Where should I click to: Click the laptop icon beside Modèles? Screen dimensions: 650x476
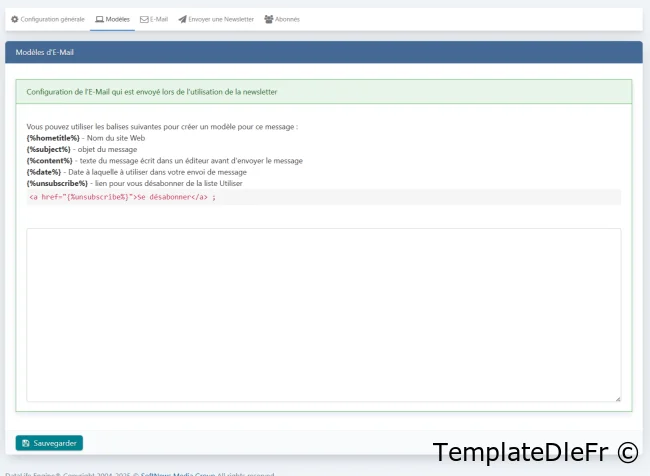(99, 19)
